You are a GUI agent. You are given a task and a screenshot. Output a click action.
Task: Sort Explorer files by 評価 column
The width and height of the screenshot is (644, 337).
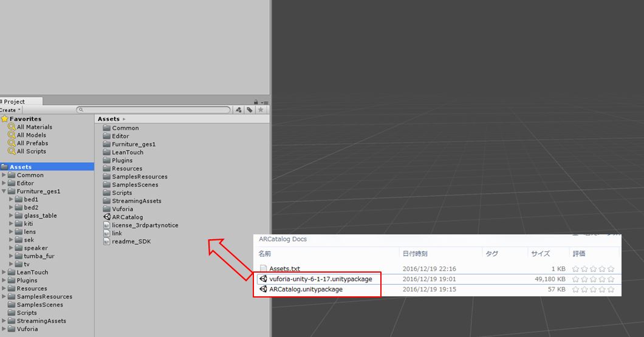click(x=579, y=254)
